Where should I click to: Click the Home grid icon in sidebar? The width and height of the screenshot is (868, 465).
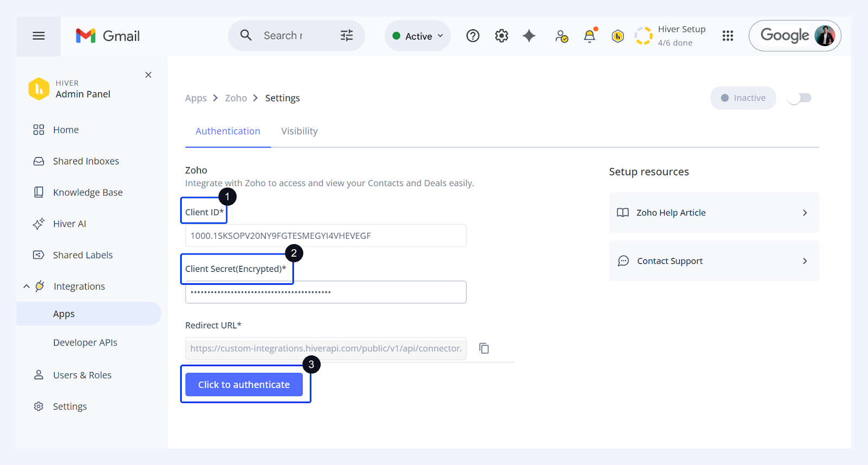tap(39, 130)
